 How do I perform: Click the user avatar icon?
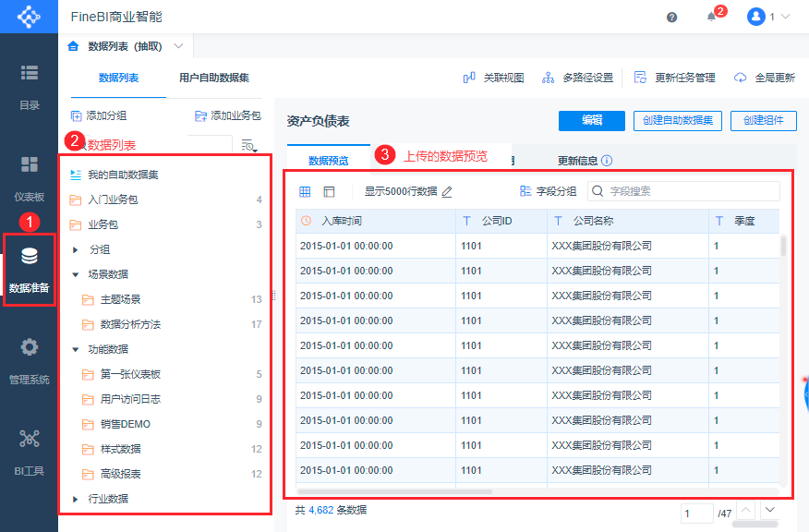point(755,17)
